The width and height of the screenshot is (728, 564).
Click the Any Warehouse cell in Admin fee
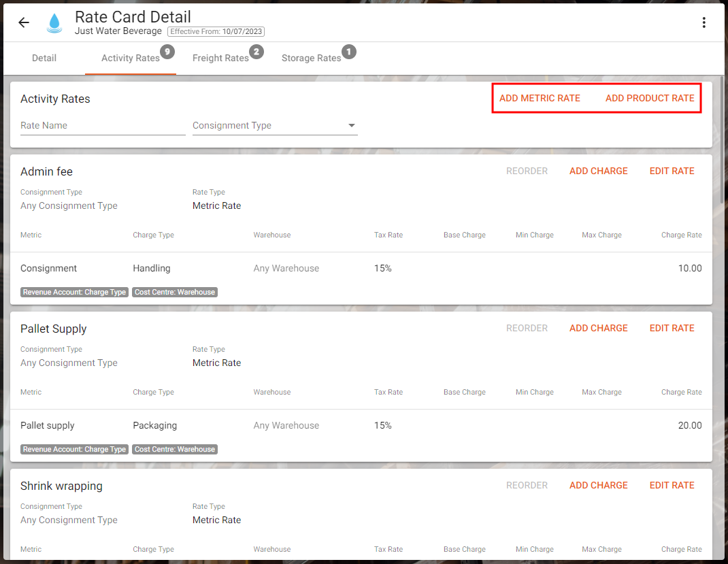pos(286,268)
